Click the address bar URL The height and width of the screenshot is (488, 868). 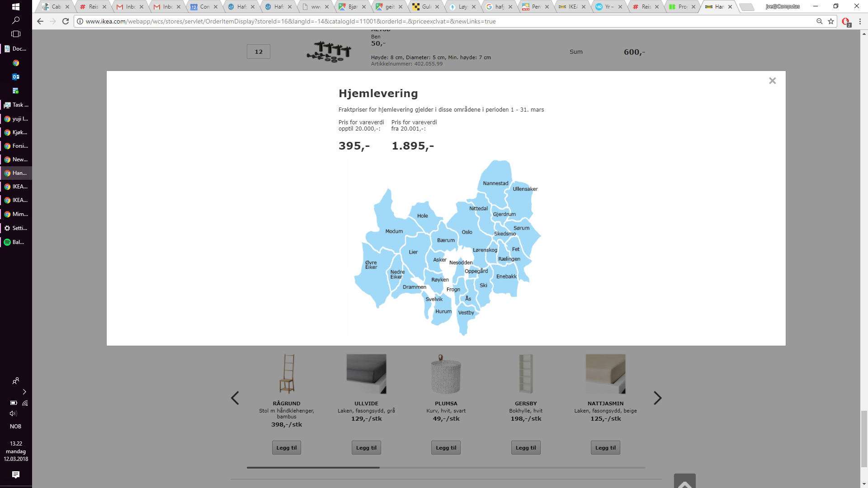[291, 21]
